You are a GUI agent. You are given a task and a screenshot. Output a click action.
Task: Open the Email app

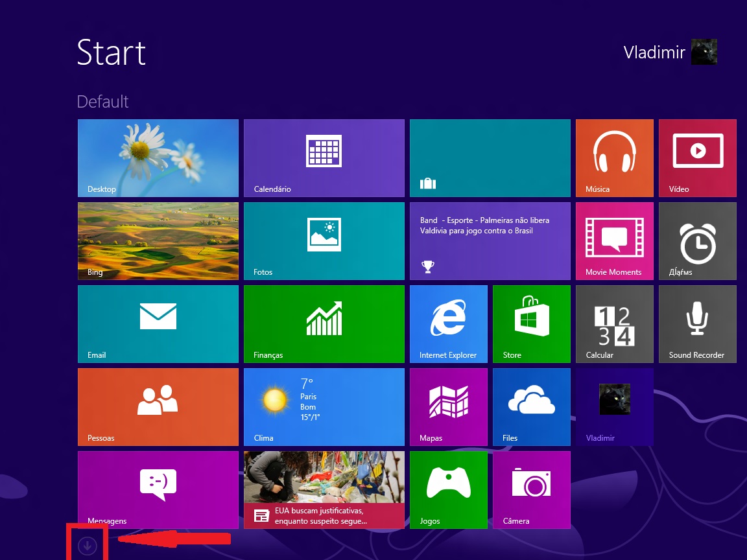point(158,323)
